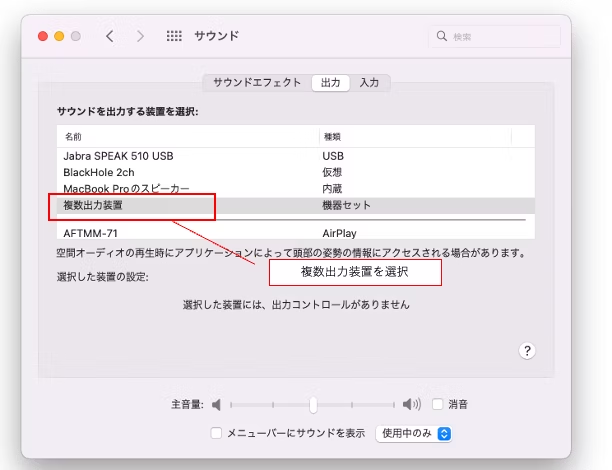The image size is (612, 470).
Task: Select the 複数出力装置 row
Action: tap(295, 205)
